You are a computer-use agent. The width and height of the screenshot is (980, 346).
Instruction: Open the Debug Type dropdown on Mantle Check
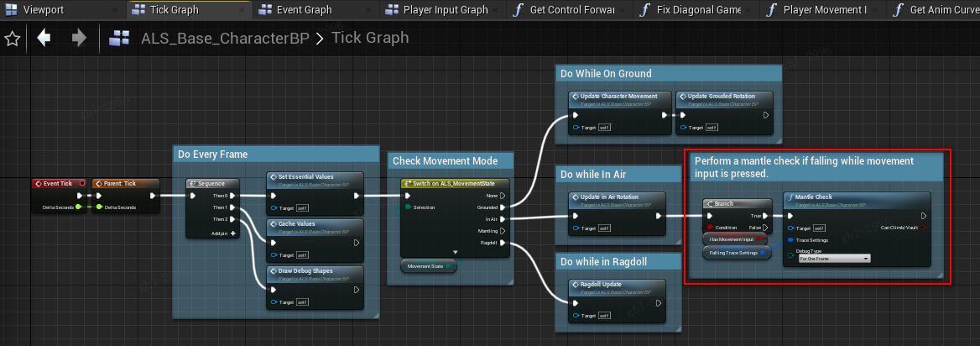coord(834,259)
